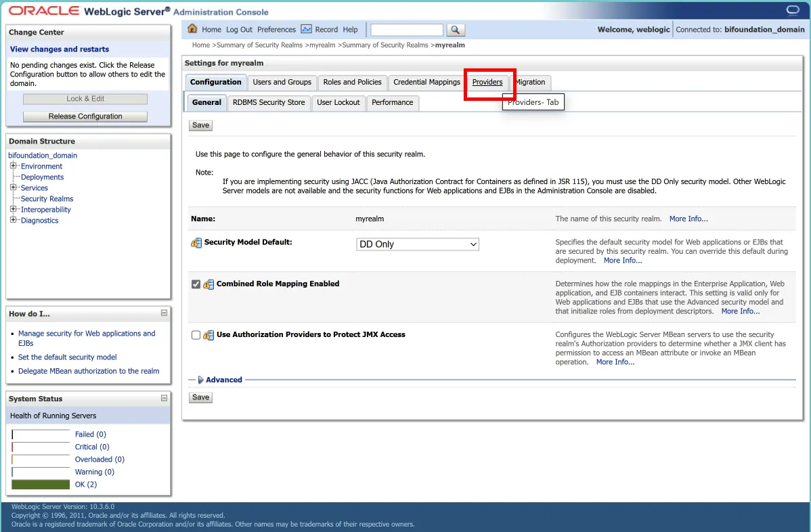This screenshot has height=532, width=811.
Task: Click icon beside Use Authorization Providers label
Action: tap(209, 335)
